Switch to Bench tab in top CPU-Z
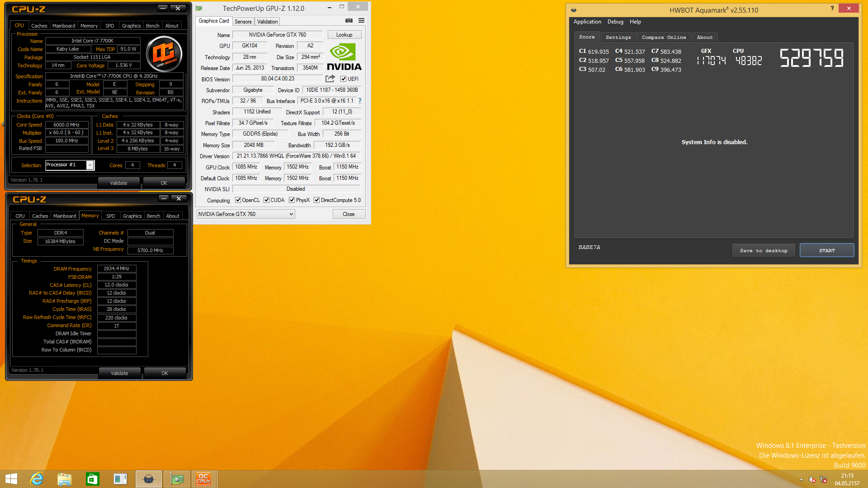868x488 pixels. (153, 26)
